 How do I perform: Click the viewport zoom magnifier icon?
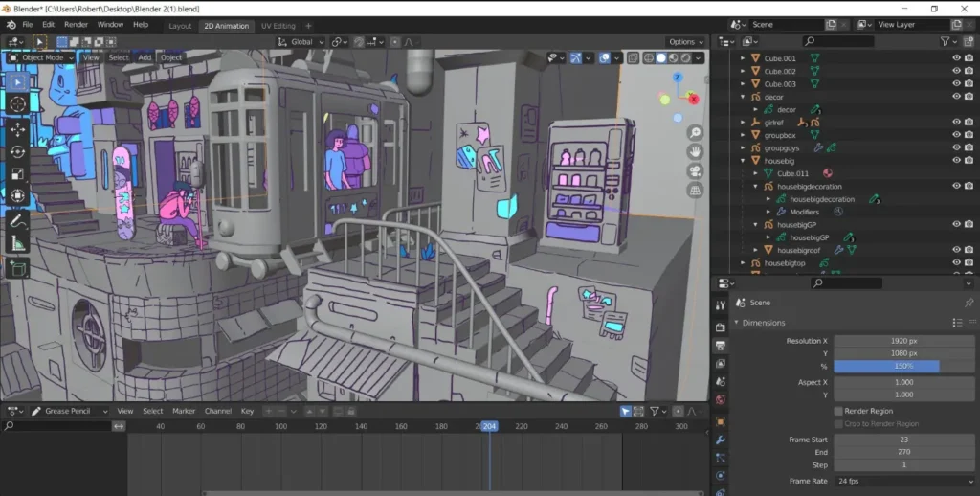695,132
